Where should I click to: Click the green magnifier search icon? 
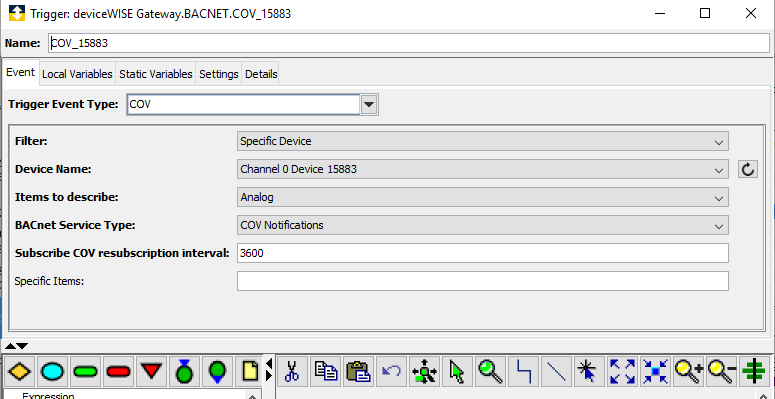point(491,371)
